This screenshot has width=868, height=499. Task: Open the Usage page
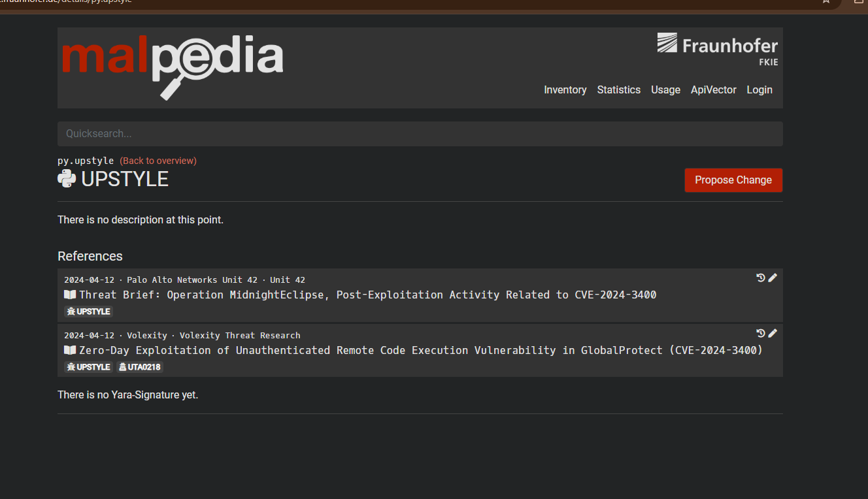click(x=665, y=89)
